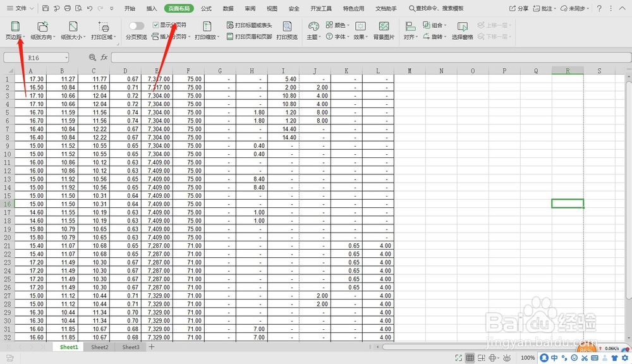Add a new sheet with the plus button

coord(152,347)
